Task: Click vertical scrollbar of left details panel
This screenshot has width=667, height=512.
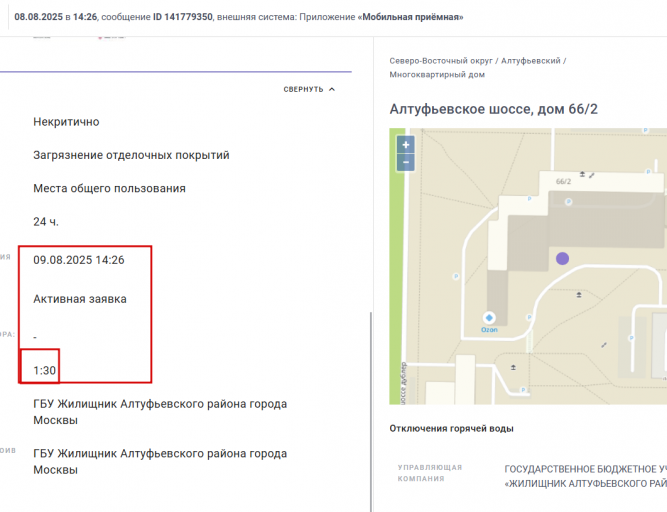Action: click(371, 412)
